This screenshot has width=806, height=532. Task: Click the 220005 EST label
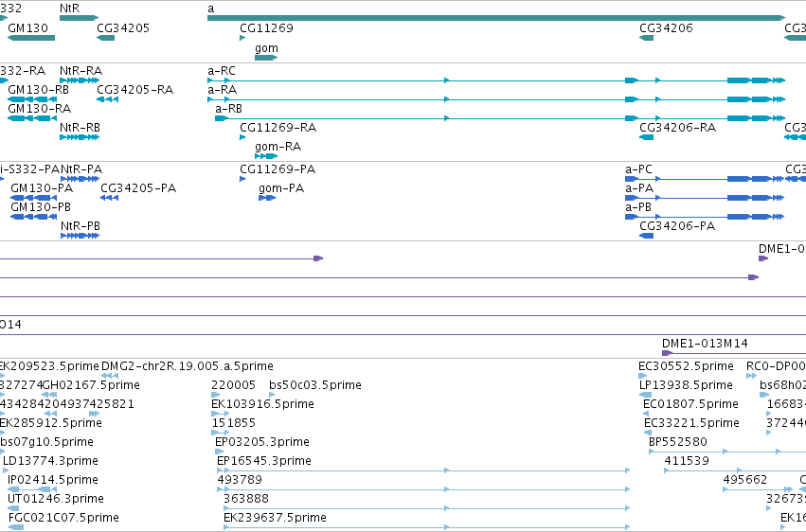pos(233,385)
